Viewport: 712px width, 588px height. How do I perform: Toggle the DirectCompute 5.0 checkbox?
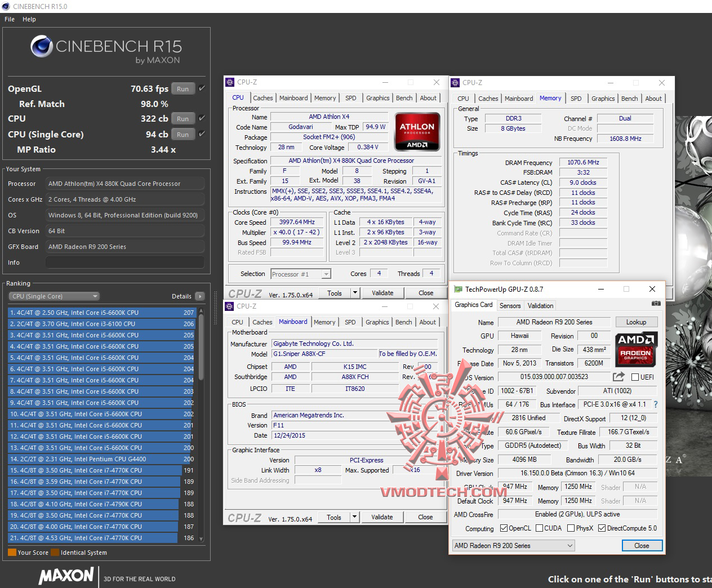tap(602, 528)
